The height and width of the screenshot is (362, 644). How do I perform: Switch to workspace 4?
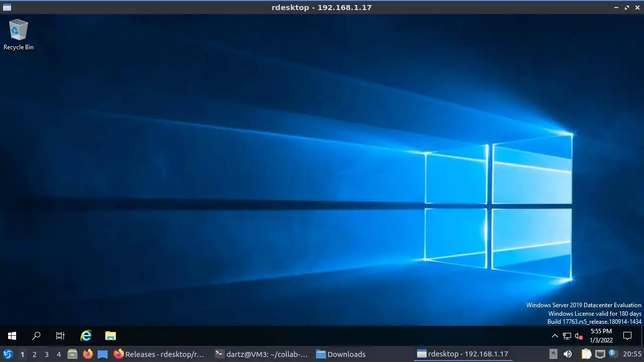point(58,354)
